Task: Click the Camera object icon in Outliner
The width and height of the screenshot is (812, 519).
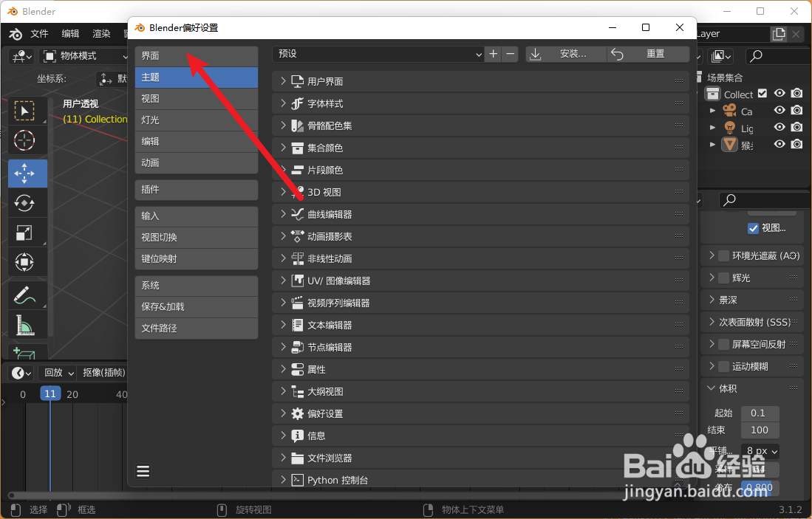Action: (730, 111)
